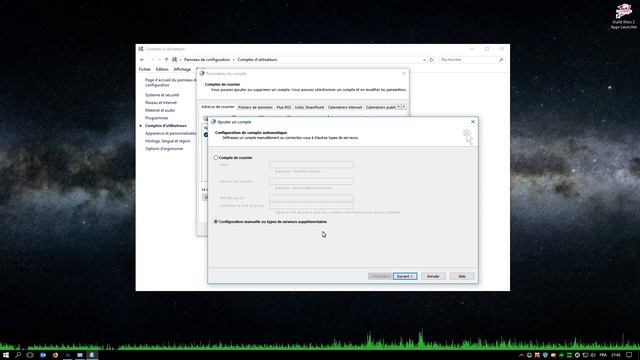Click "Panneau de configuration" in the breadcrumb

[x=207, y=60]
